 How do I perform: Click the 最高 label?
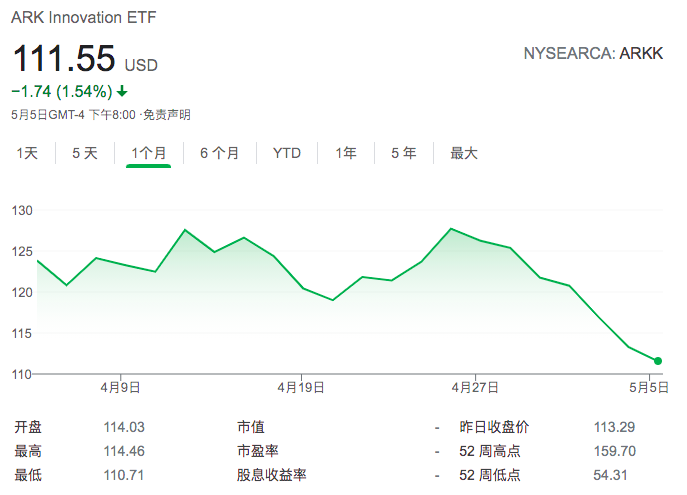pyautogui.click(x=28, y=451)
